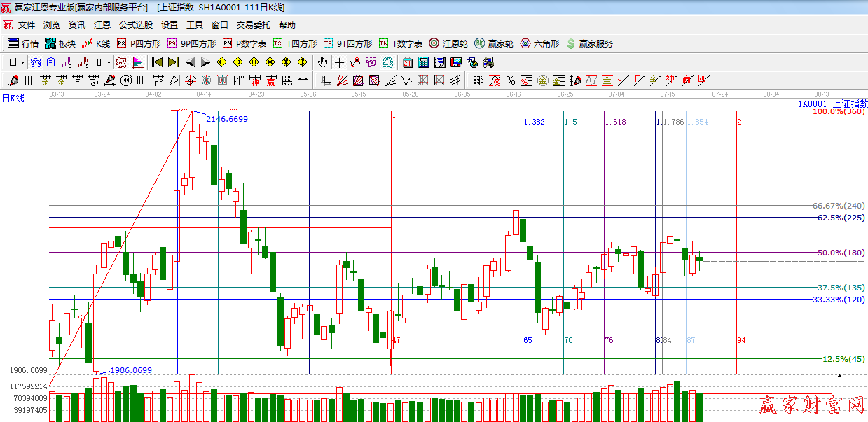
Task: Expand the candlestick style dropdown arrow
Action: [x=109, y=62]
